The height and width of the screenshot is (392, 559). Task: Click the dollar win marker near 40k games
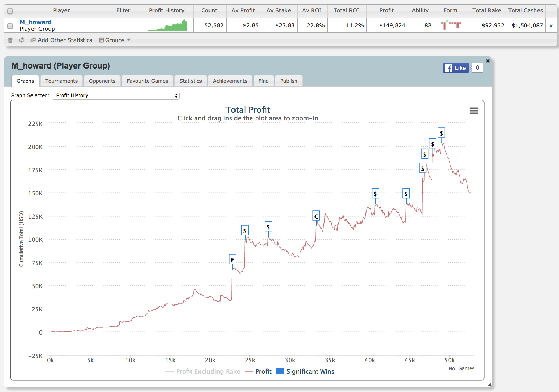[375, 193]
